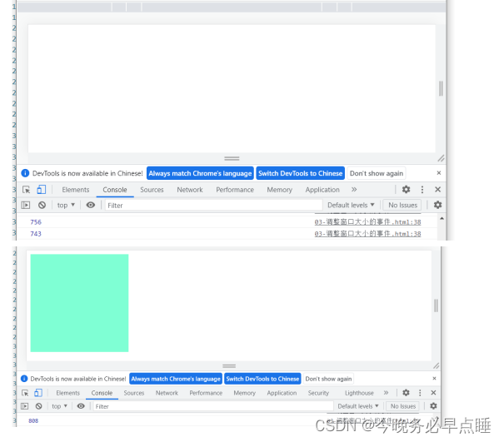This screenshot has width=504, height=442.
Task: Open console settings gear in upper console
Action: pyautogui.click(x=437, y=205)
